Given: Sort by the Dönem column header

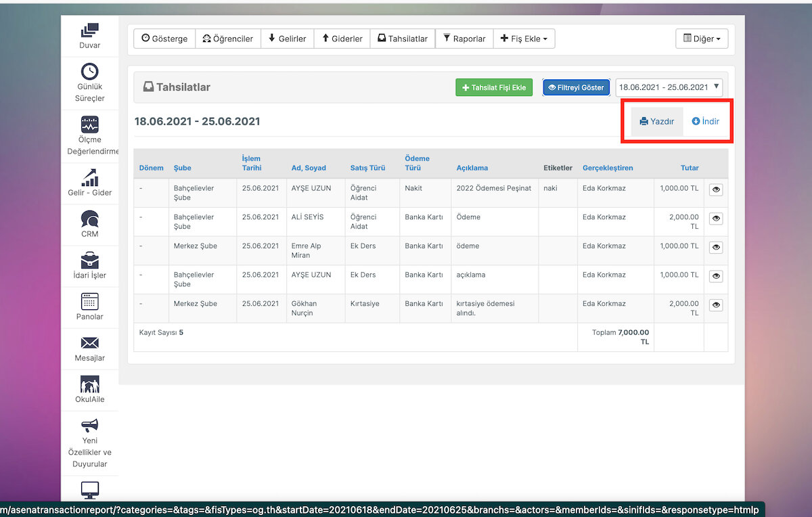Looking at the screenshot, I should click(x=151, y=168).
